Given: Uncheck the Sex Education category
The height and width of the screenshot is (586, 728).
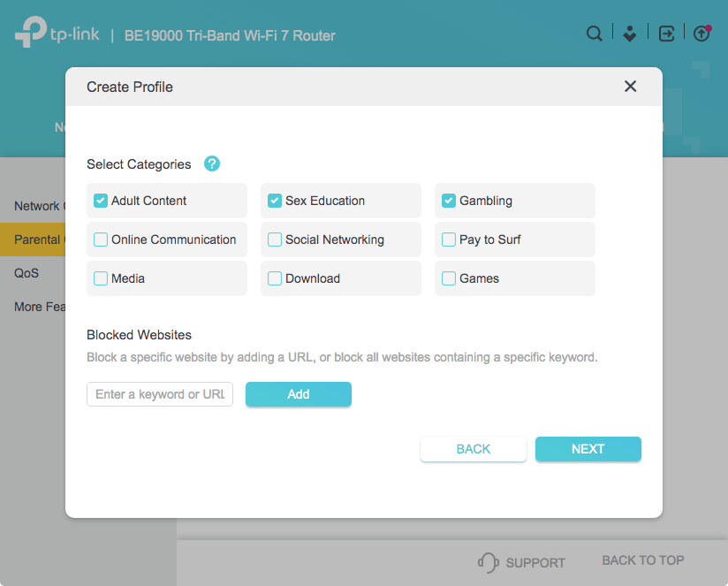Looking at the screenshot, I should pos(274,201).
